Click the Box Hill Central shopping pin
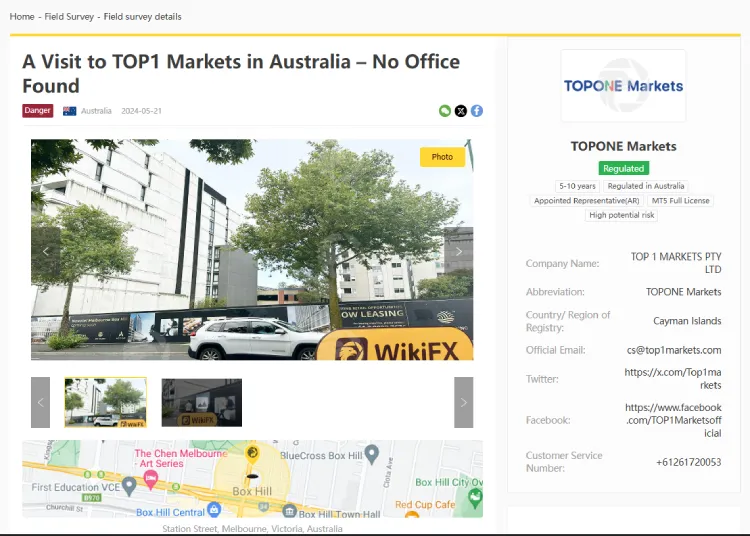The image size is (750, 536). tap(214, 510)
